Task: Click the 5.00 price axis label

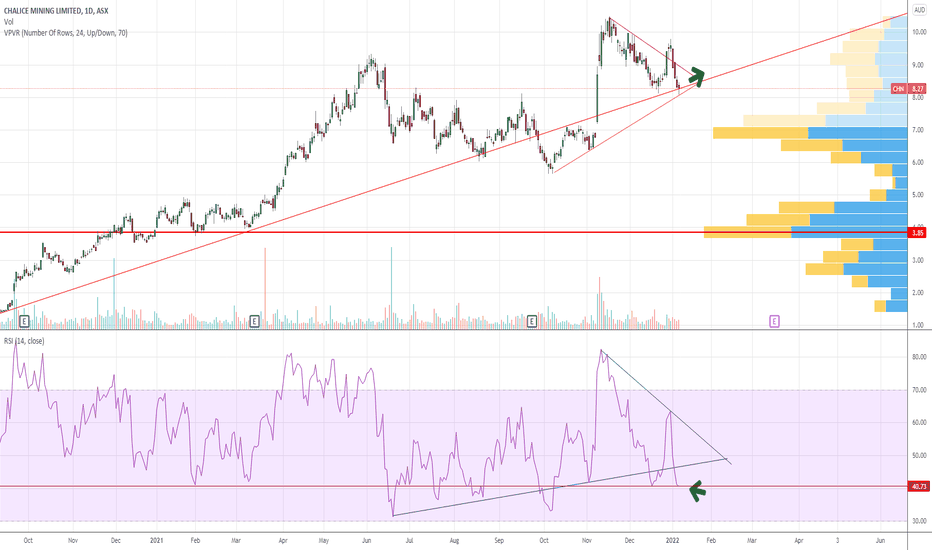Action: pos(919,195)
